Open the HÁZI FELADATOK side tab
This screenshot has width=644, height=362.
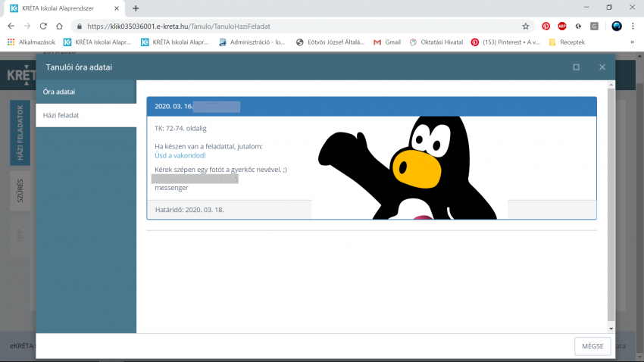click(x=20, y=133)
